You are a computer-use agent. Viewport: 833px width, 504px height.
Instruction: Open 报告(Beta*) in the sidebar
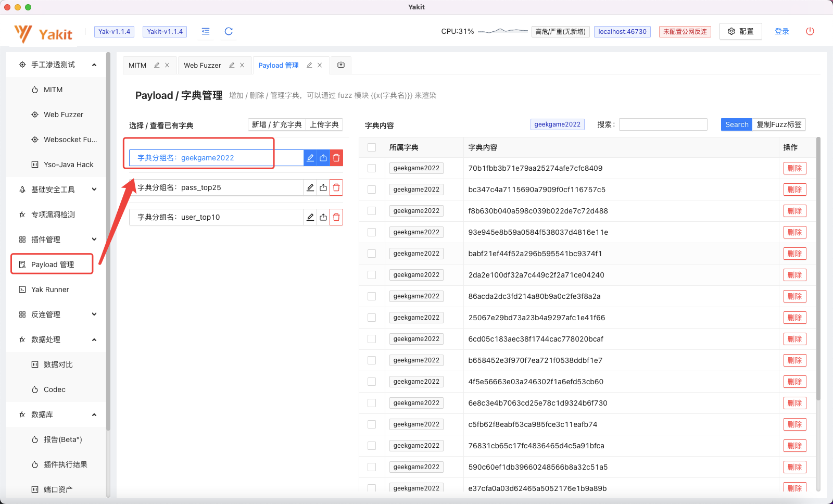(56, 439)
